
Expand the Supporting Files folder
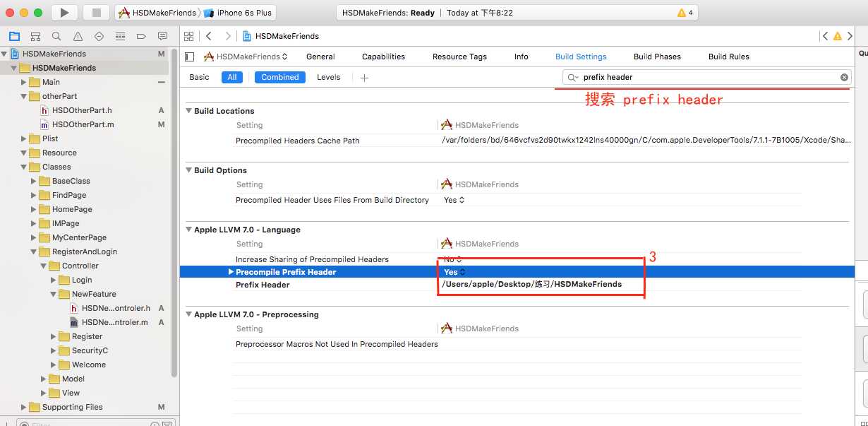tap(25, 407)
